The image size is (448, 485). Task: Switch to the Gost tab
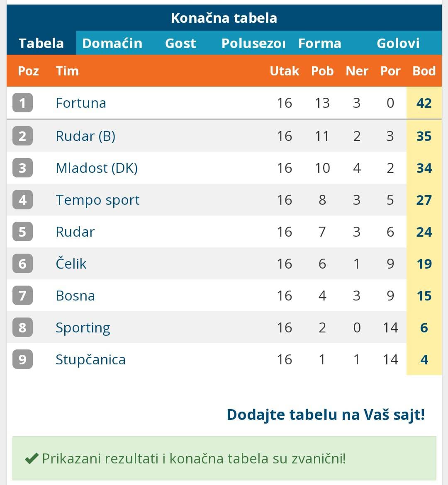(x=180, y=43)
